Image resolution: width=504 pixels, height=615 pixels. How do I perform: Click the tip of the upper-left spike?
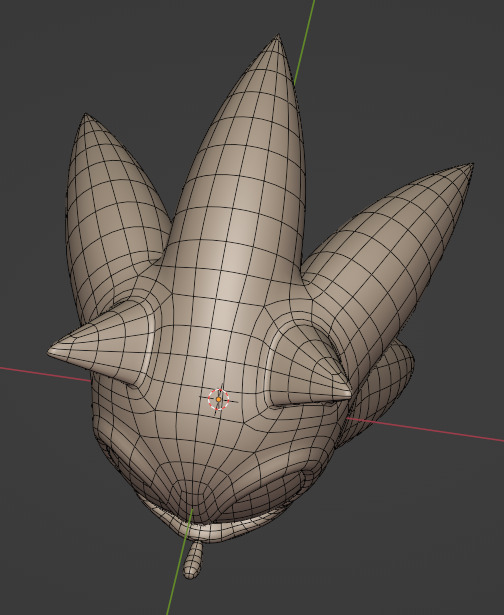[86, 116]
